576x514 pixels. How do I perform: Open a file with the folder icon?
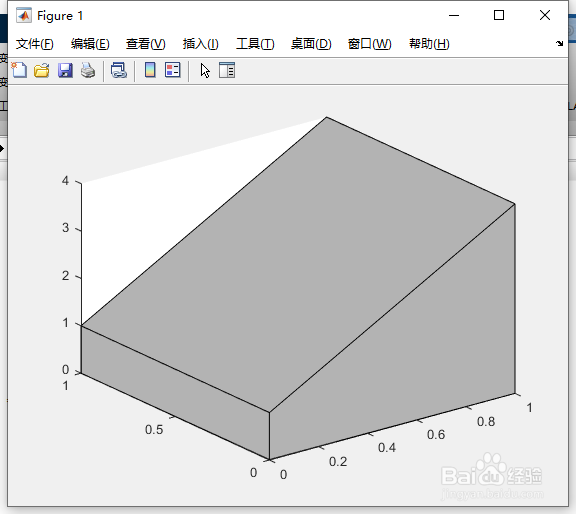[x=42, y=70]
